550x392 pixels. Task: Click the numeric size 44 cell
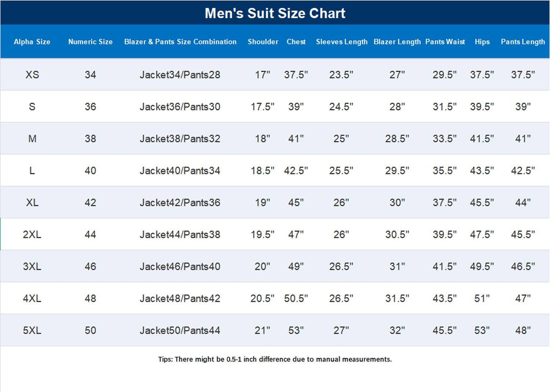pyautogui.click(x=90, y=234)
